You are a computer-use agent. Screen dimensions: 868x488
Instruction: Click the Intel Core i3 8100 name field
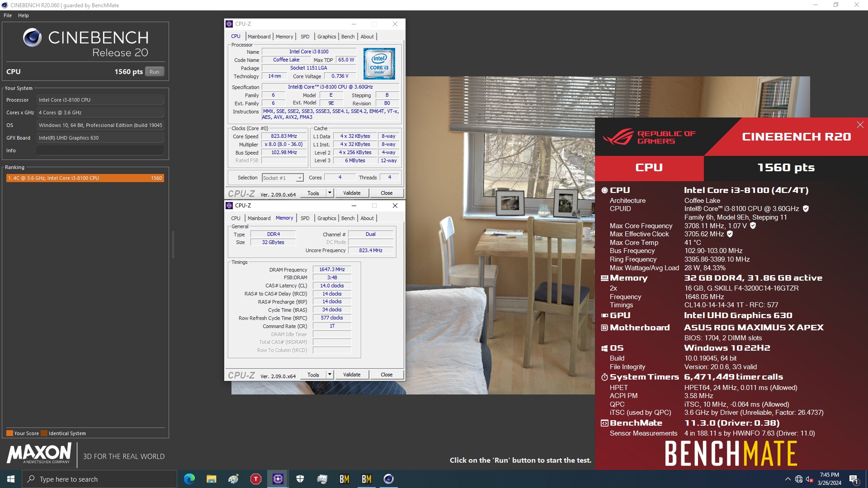point(309,52)
